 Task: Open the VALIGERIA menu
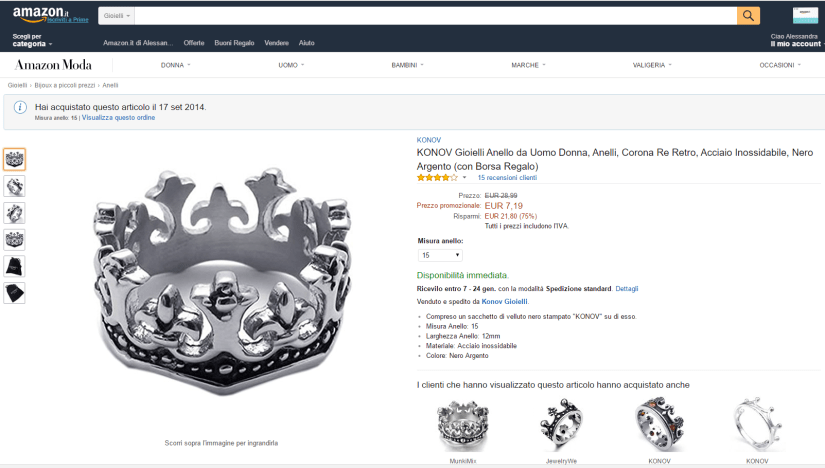(x=651, y=65)
